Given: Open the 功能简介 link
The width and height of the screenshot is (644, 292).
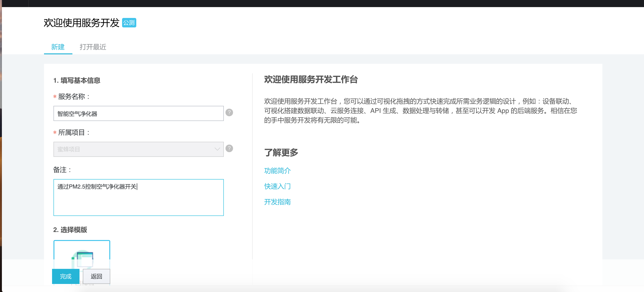Looking at the screenshot, I should tap(277, 171).
